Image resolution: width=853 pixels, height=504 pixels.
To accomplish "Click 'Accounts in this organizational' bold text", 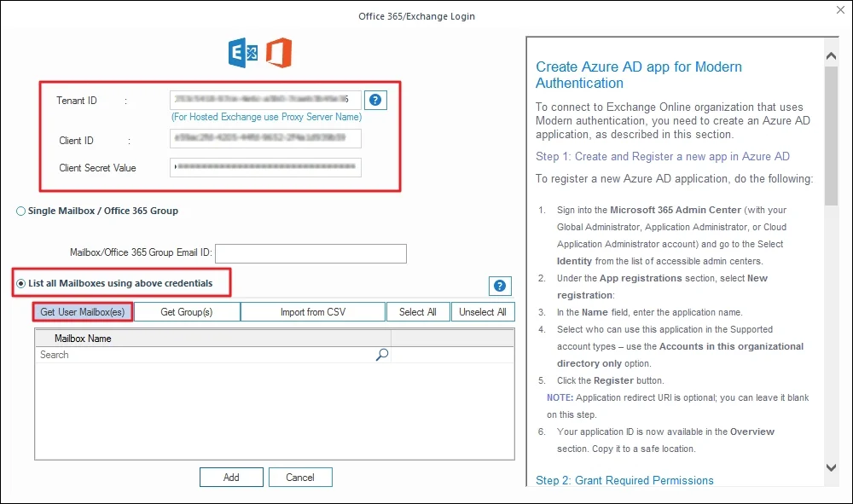I will (x=731, y=346).
